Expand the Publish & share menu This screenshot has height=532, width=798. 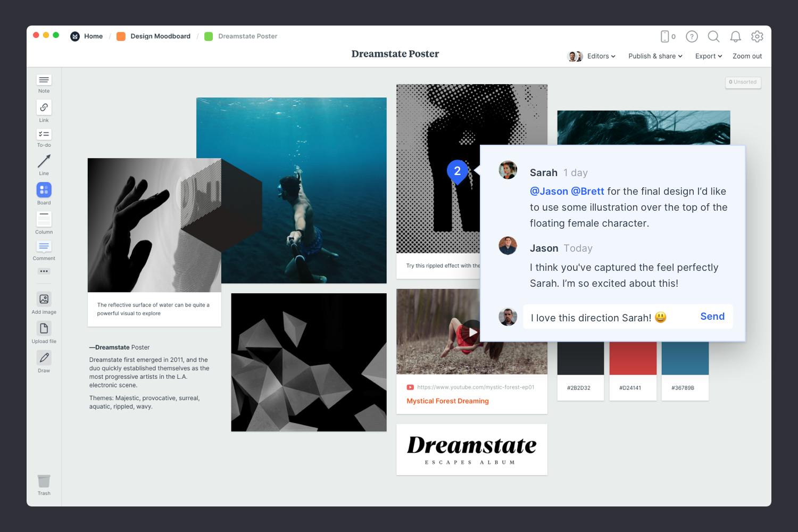click(x=655, y=56)
